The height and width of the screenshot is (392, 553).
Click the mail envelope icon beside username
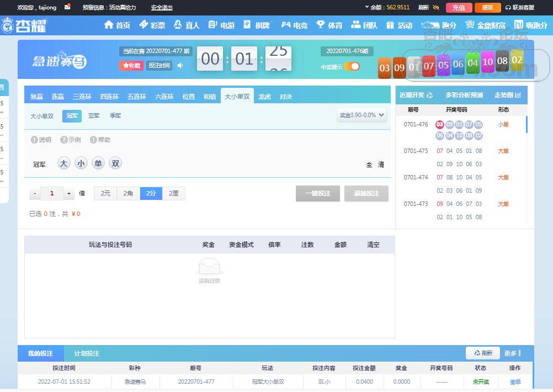coord(67,7)
